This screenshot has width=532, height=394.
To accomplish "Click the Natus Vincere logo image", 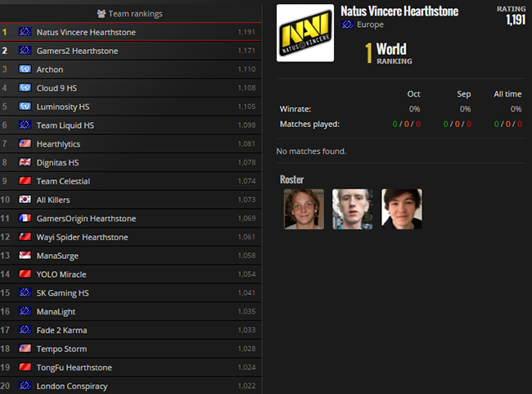I will pyautogui.click(x=305, y=33).
